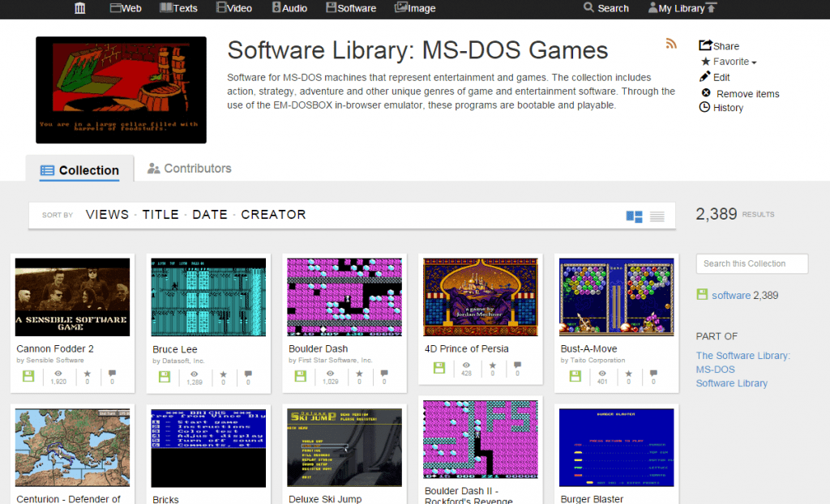This screenshot has height=504, width=830.
Task: Toggle the favorite star under 4D Prince of Persia
Action: point(493,367)
